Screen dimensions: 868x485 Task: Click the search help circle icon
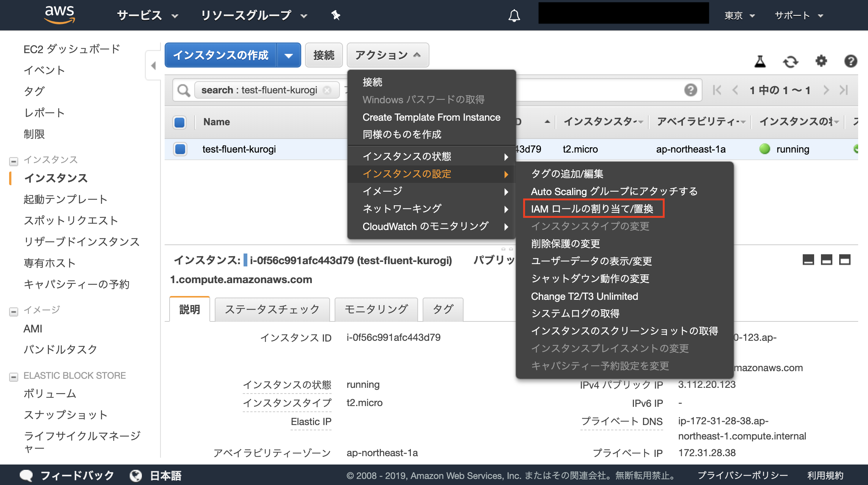coord(690,90)
